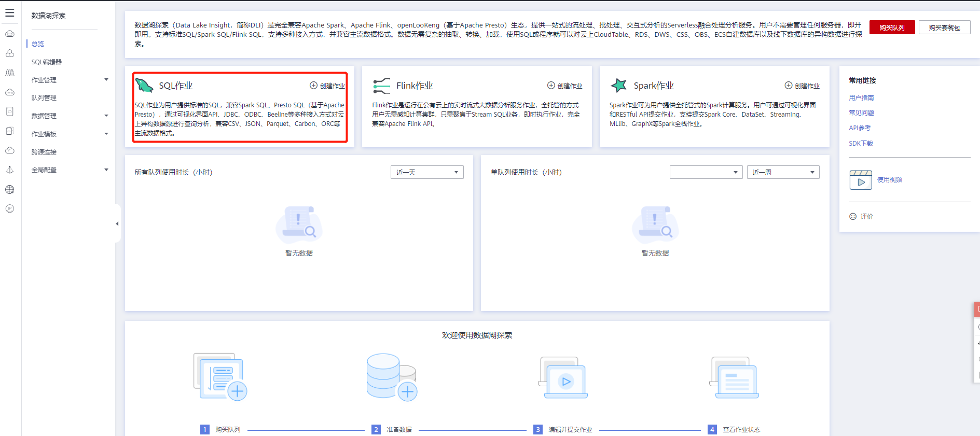Expand the 作业管理 menu arrow

[x=106, y=80]
